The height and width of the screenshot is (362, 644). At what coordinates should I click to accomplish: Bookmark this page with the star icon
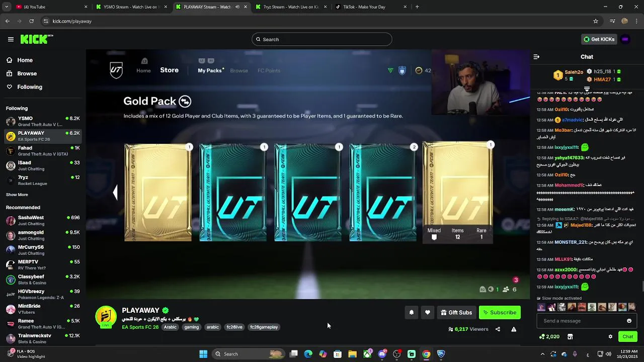point(596,21)
